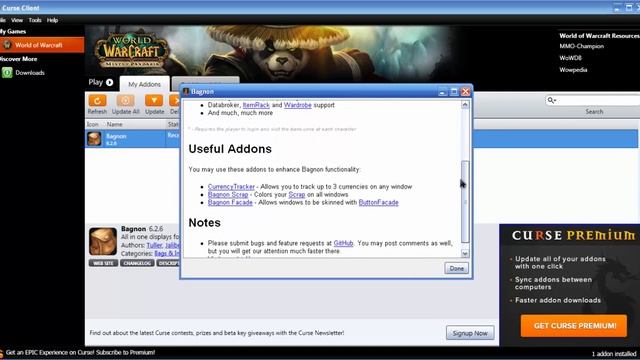Select World of Warcraft in My Games
Screen dimensions: 640x360
coord(42,45)
